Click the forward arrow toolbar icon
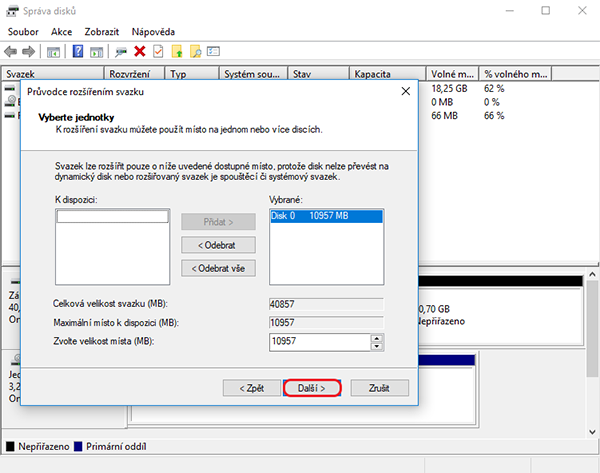Viewport: 600px width, 473px height. pos(30,51)
